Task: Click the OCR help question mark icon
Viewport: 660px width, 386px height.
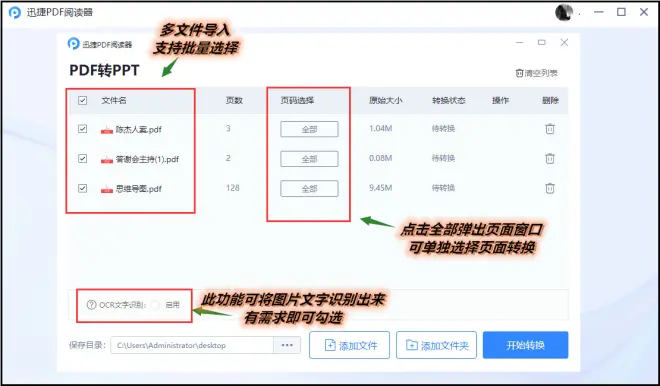Action: (91, 305)
